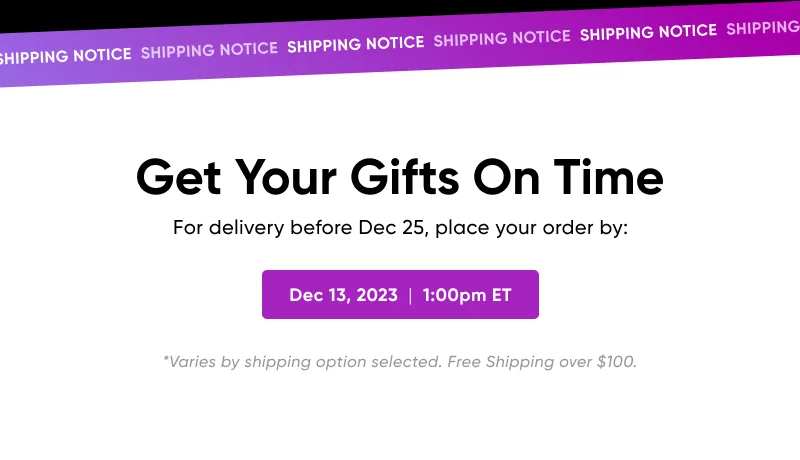Open the "Free Shipping over $100" text
Image resolution: width=800 pixels, height=460 pixels.
tap(541, 362)
